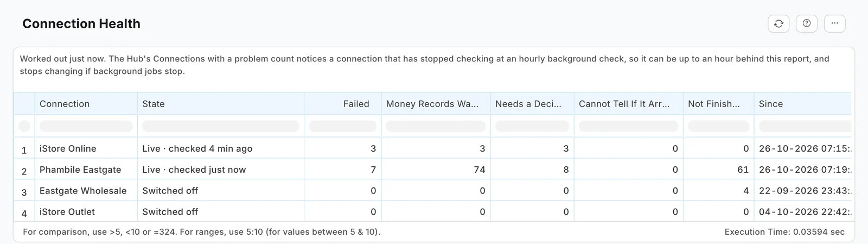
Task: Focus the Needs a Deci... filter field
Action: click(x=532, y=126)
